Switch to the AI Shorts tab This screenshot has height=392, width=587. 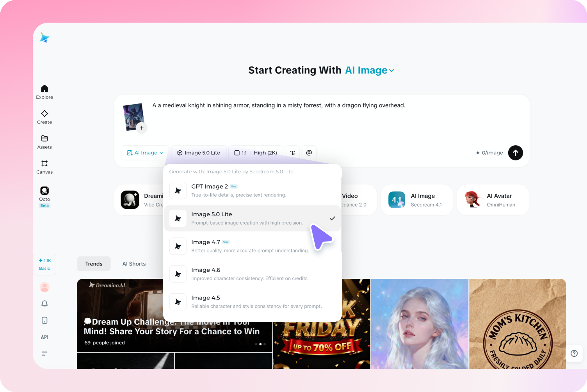pos(134,264)
